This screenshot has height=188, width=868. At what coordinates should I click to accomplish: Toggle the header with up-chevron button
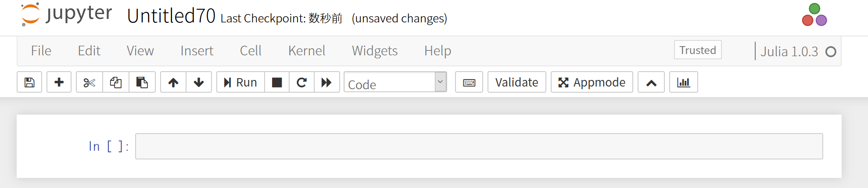click(651, 82)
